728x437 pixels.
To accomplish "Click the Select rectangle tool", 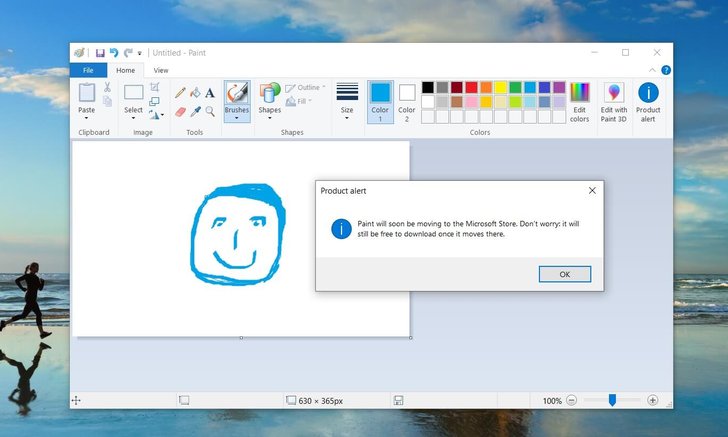I will 133,92.
